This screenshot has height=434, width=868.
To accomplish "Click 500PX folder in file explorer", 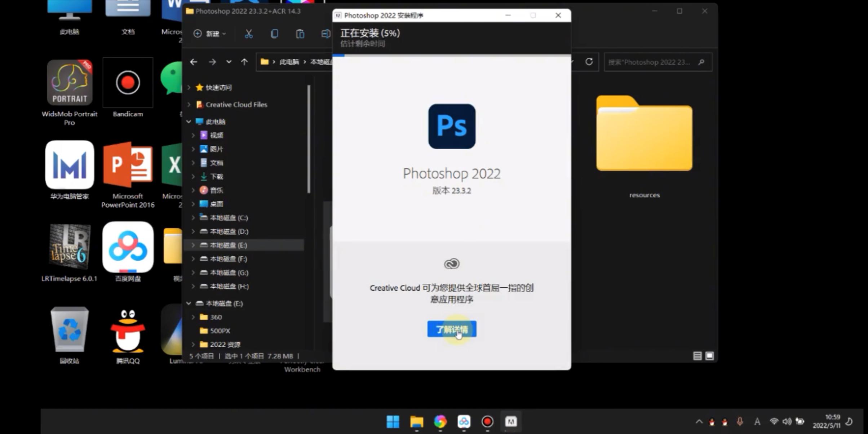I will [220, 331].
